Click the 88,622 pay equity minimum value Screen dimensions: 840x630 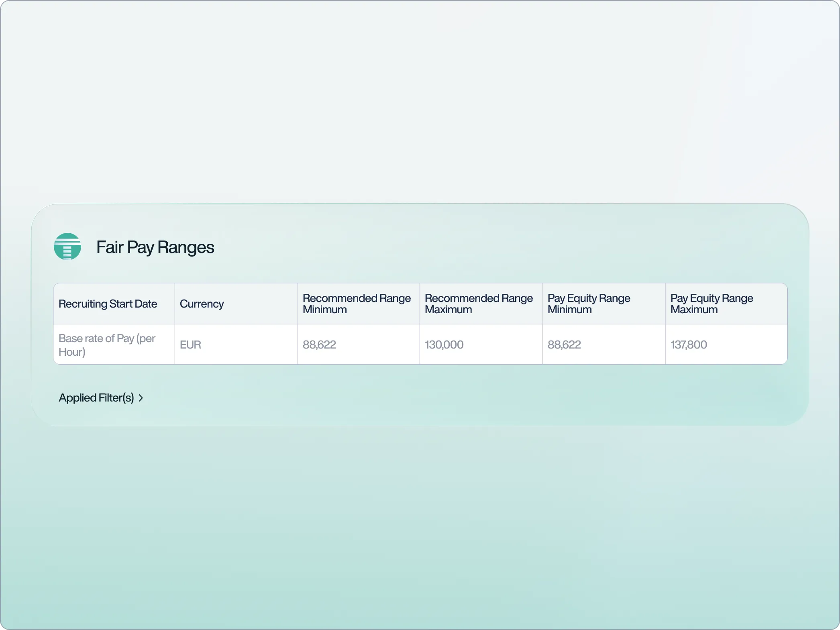(x=564, y=345)
